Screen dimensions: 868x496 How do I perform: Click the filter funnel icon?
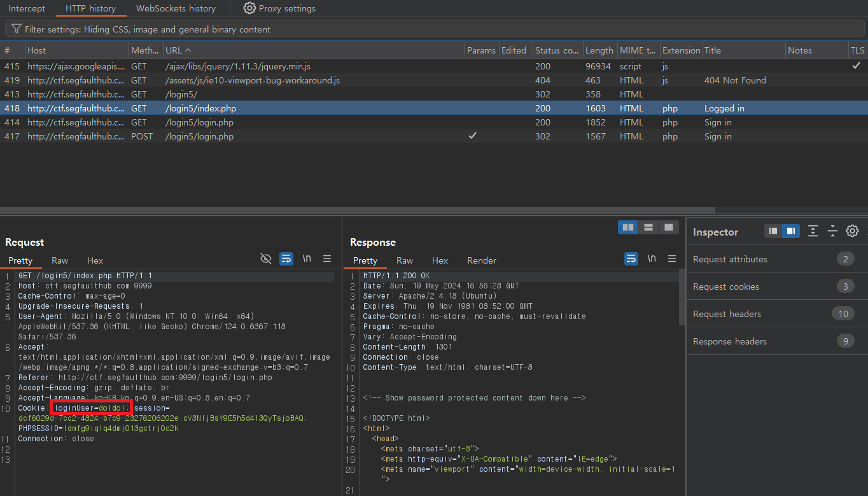16,29
